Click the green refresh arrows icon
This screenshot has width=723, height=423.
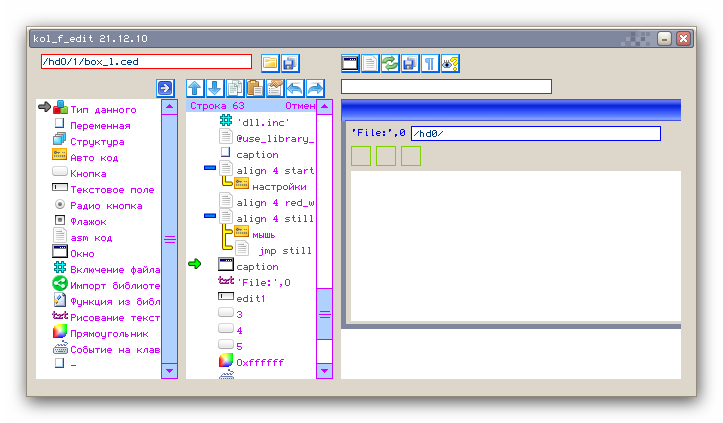390,63
